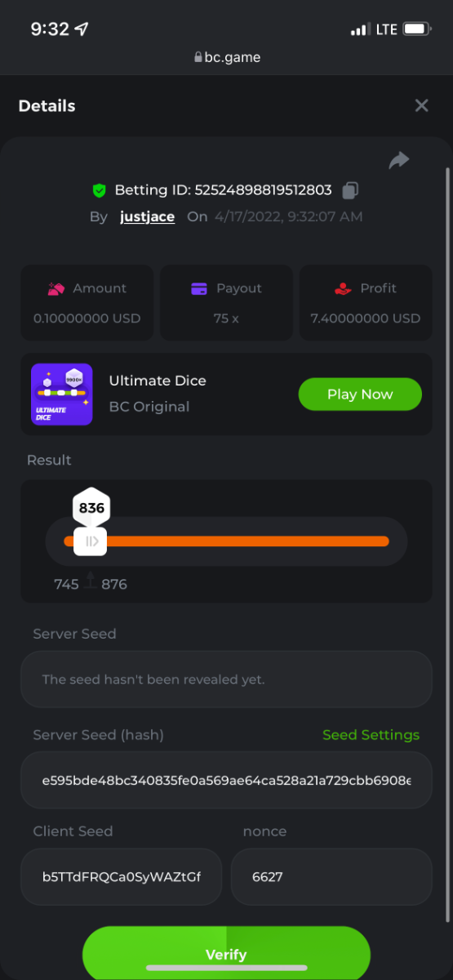Copy the Betting ID with copy icon
Viewport: 453px width, 980px height.
point(350,190)
